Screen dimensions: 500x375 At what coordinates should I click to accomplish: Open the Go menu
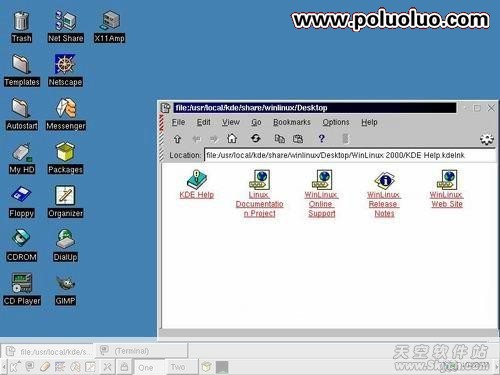click(256, 122)
